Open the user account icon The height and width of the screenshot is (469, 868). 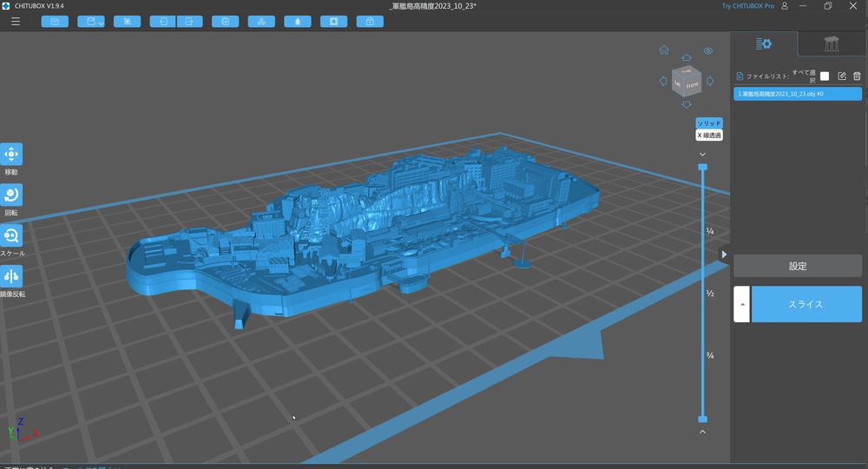click(785, 6)
